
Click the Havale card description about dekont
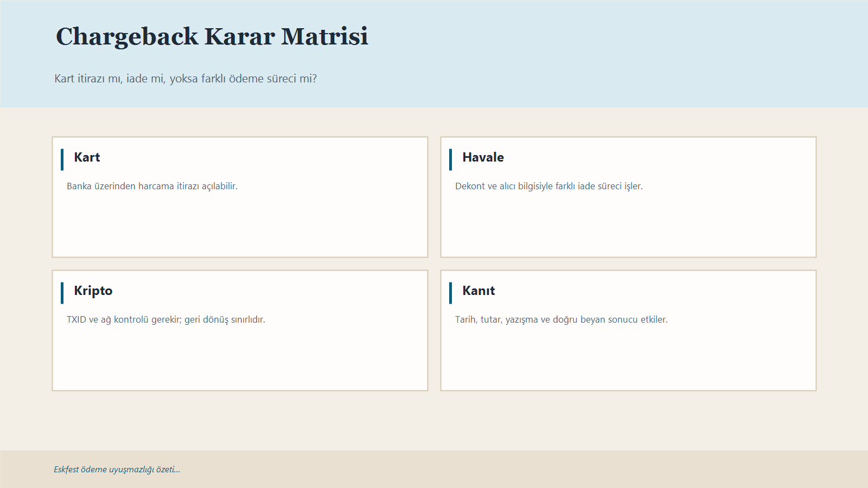(549, 186)
